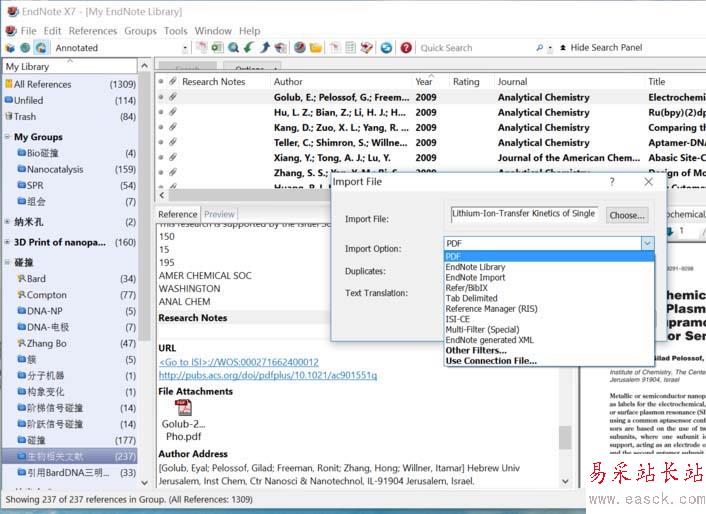Select the Golub, E. reference row
Image resolution: width=706 pixels, height=514 pixels.
click(x=431, y=97)
